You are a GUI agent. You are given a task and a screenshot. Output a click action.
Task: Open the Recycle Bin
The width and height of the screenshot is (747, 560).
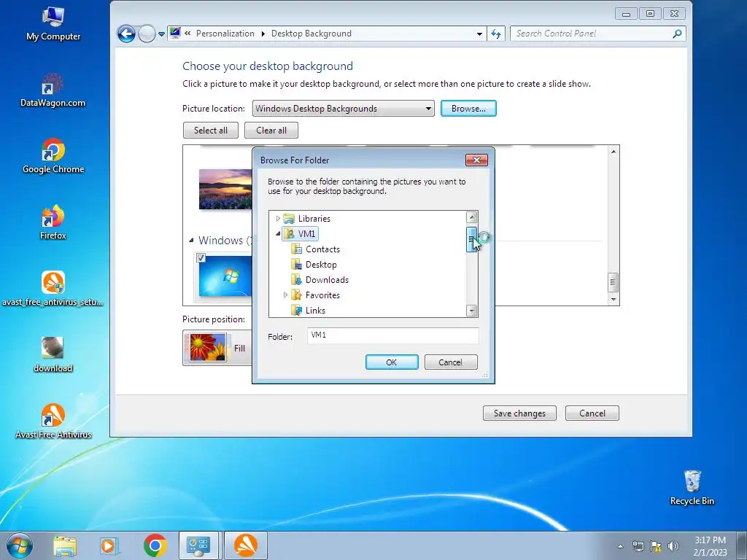tap(692, 488)
